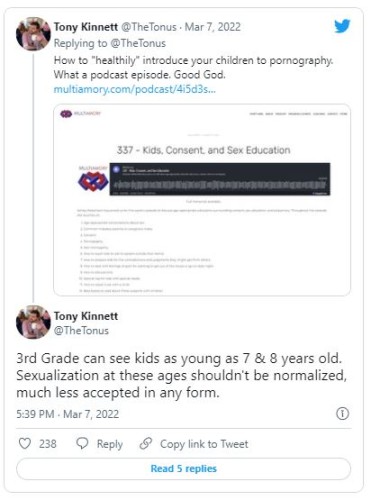Click Tony Kinnett's top profile avatar
This screenshot has height=500, width=371.
(33, 34)
